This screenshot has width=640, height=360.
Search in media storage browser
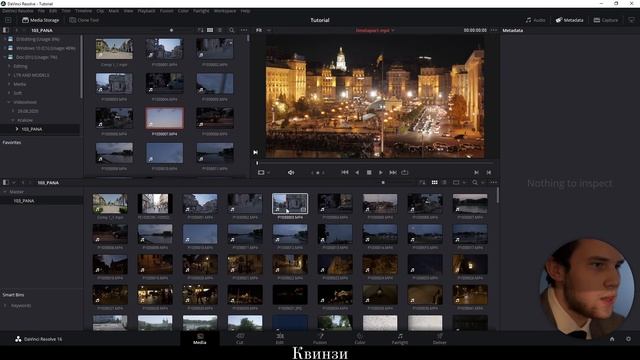[231, 30]
